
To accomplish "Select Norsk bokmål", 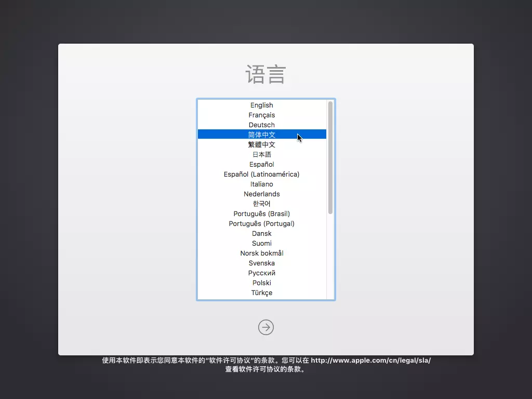I will pos(261,253).
